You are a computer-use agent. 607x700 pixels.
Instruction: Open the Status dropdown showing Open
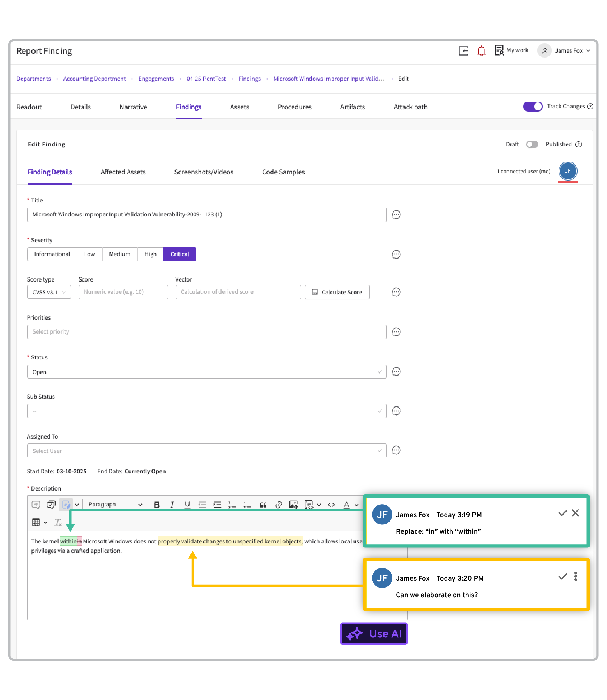tap(207, 372)
